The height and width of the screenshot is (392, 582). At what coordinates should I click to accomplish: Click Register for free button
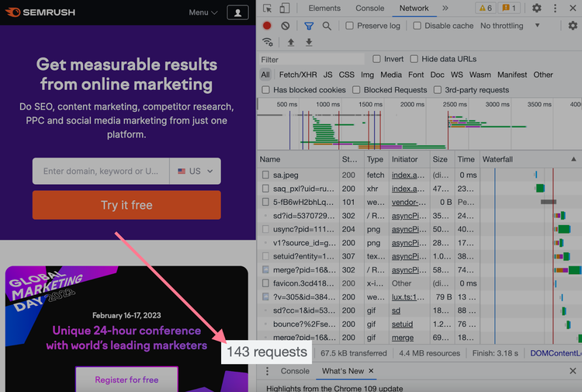click(126, 380)
